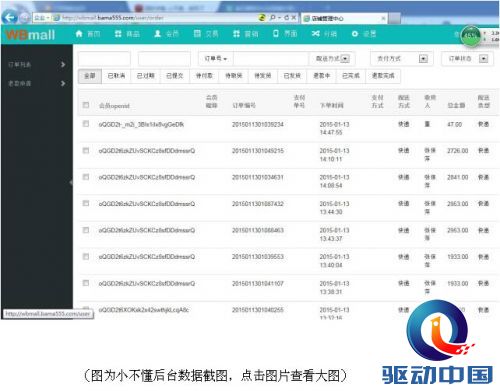Select the 已完成 order filter tab

pos(351,76)
